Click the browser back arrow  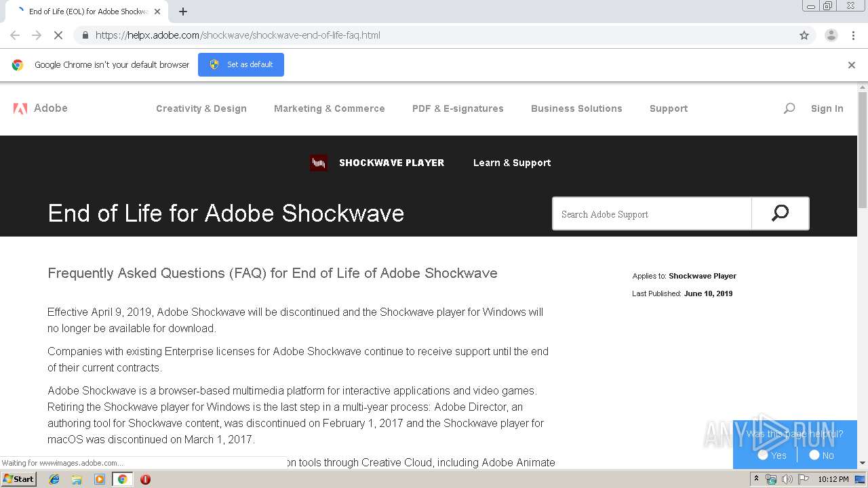pyautogui.click(x=15, y=35)
